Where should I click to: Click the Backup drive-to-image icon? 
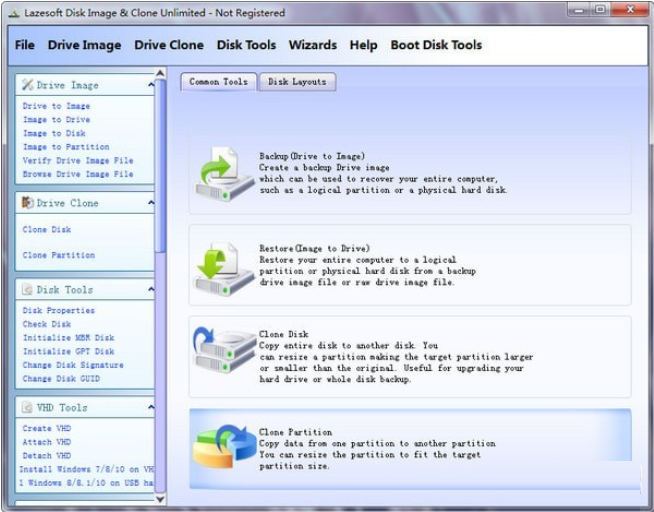pos(224,173)
